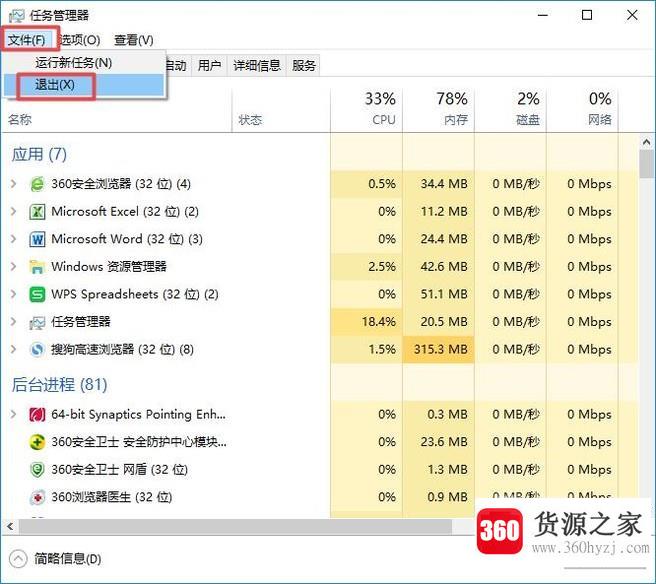This screenshot has height=584, width=656.
Task: Select the 应用 (7) group header
Action: (x=39, y=155)
